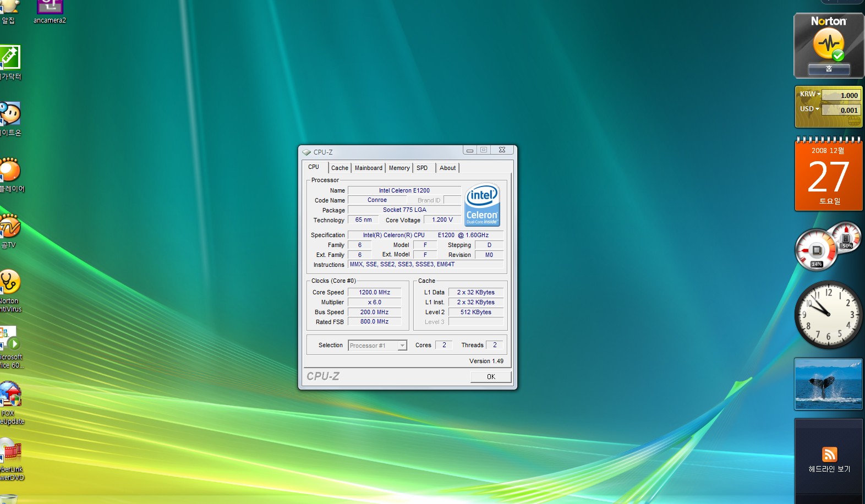This screenshot has height=504, width=865.
Task: Click the CPU-Z title bar app icon
Action: click(306, 152)
